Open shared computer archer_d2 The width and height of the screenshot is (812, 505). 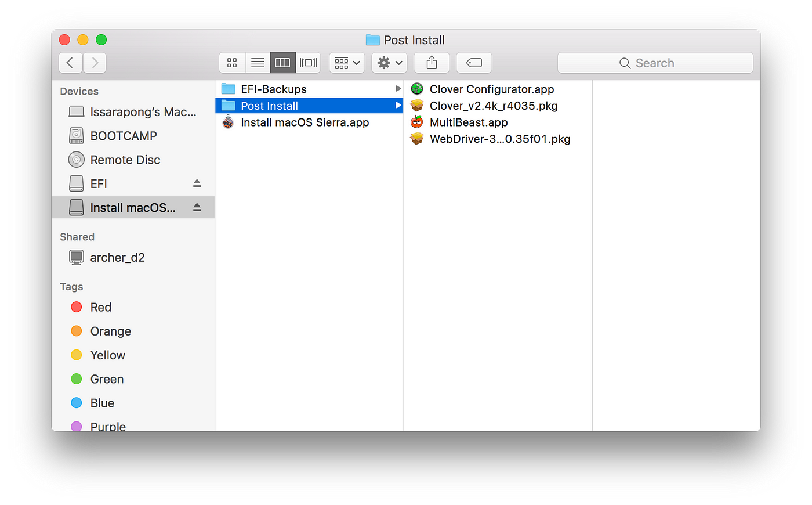tap(133, 257)
